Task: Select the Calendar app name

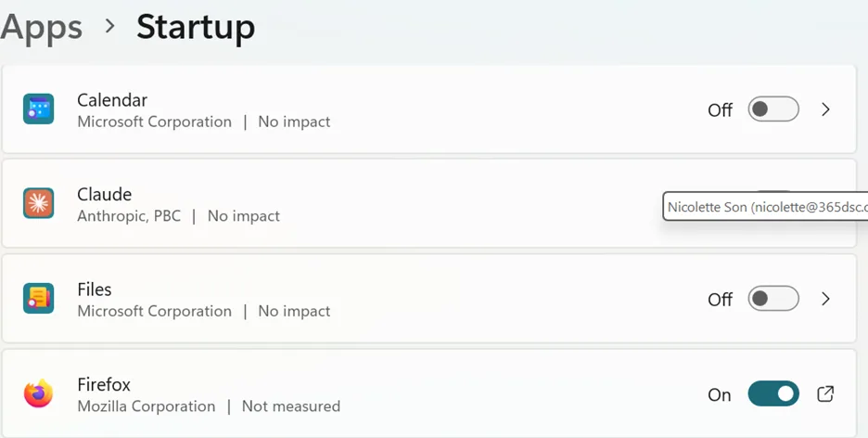Action: coord(112,99)
